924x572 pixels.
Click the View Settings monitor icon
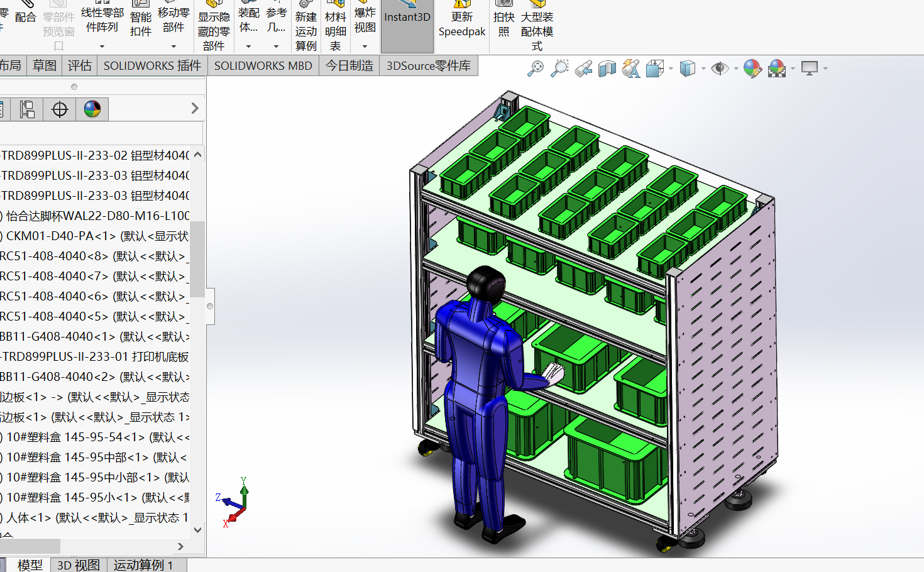pos(810,68)
